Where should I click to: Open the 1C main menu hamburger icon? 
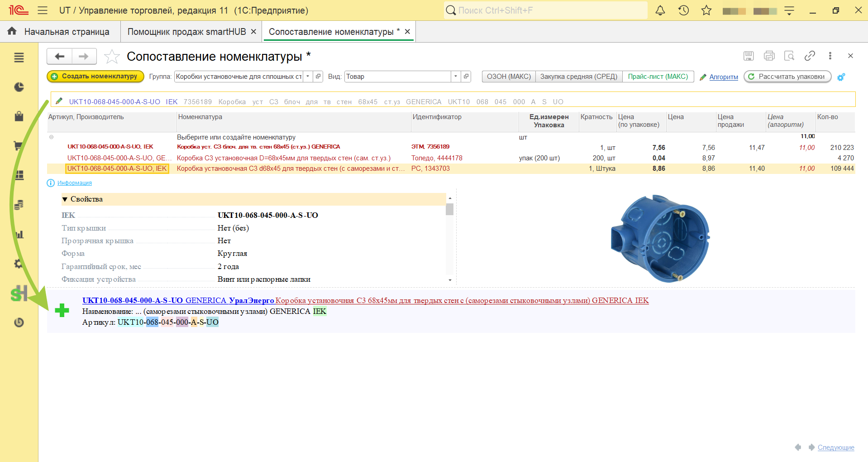[43, 10]
